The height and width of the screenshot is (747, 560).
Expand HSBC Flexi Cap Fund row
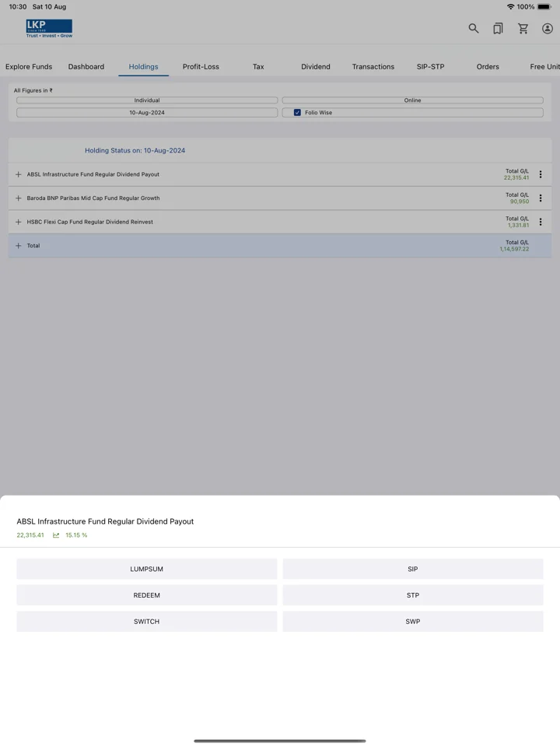[x=18, y=222]
